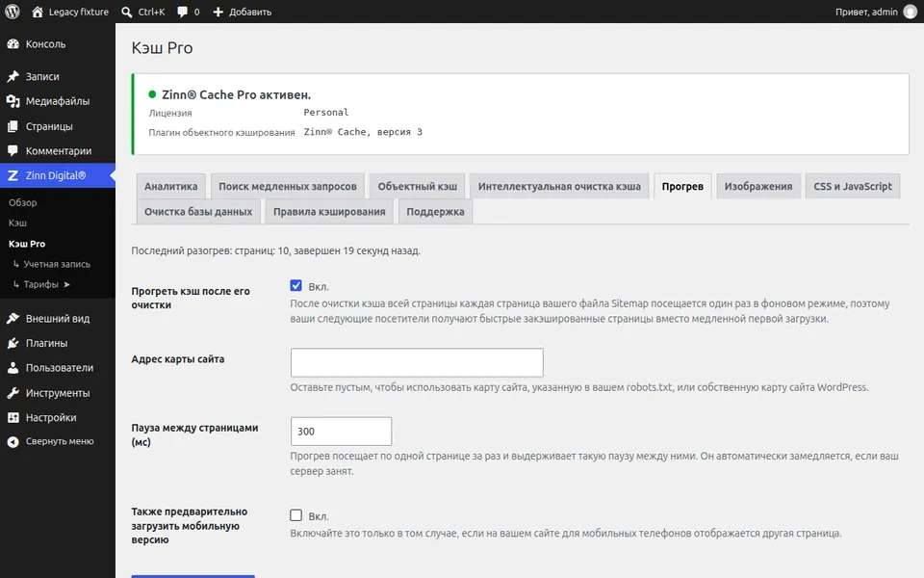Click the pause between pages field showing 300
This screenshot has width=924, height=578.
click(x=341, y=432)
